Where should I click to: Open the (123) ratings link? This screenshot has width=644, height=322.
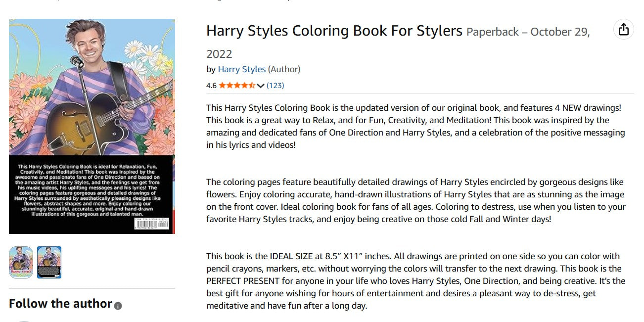[x=275, y=85]
